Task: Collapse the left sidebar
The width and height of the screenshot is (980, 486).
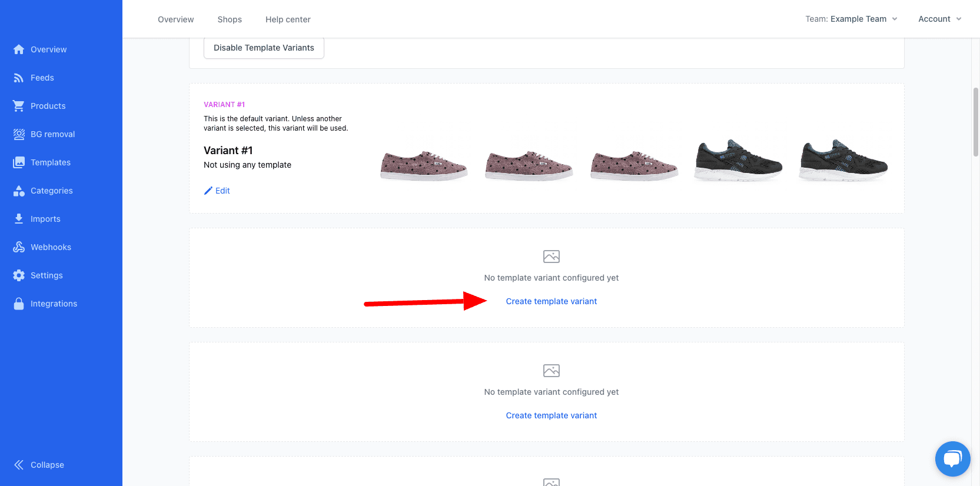Action: pos(39,465)
